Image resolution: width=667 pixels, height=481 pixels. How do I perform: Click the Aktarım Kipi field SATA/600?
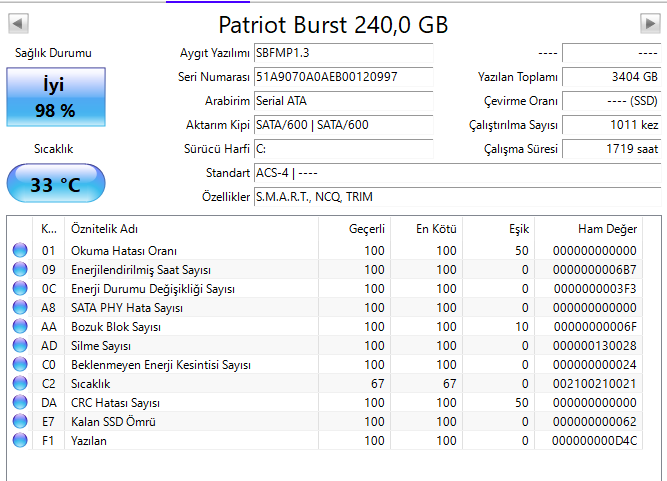pyautogui.click(x=344, y=125)
